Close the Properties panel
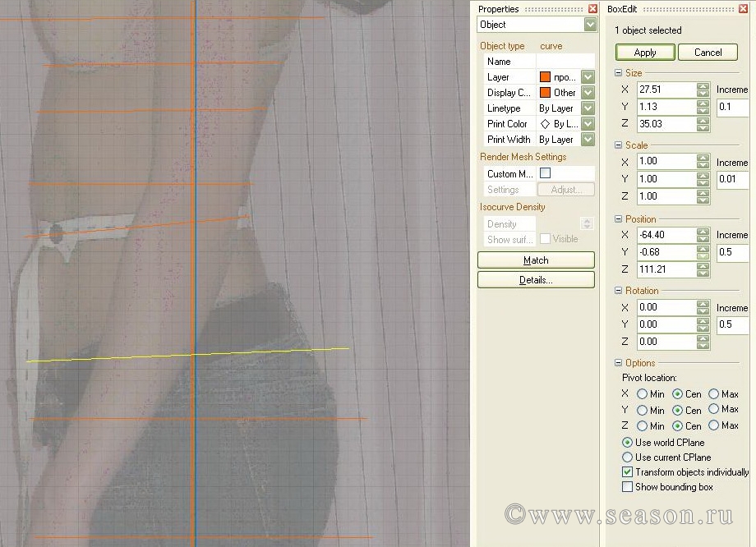Screen dimensions: 756x547 coord(592,9)
